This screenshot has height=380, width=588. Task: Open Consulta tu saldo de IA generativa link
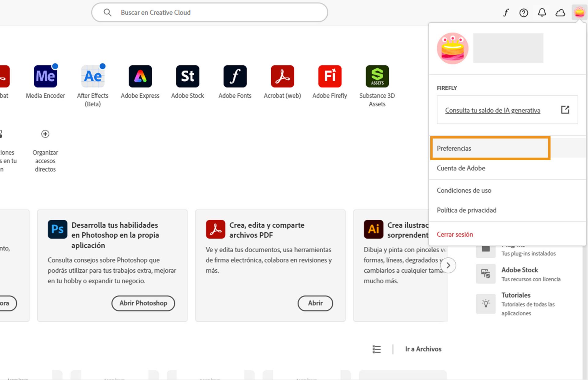pyautogui.click(x=492, y=110)
